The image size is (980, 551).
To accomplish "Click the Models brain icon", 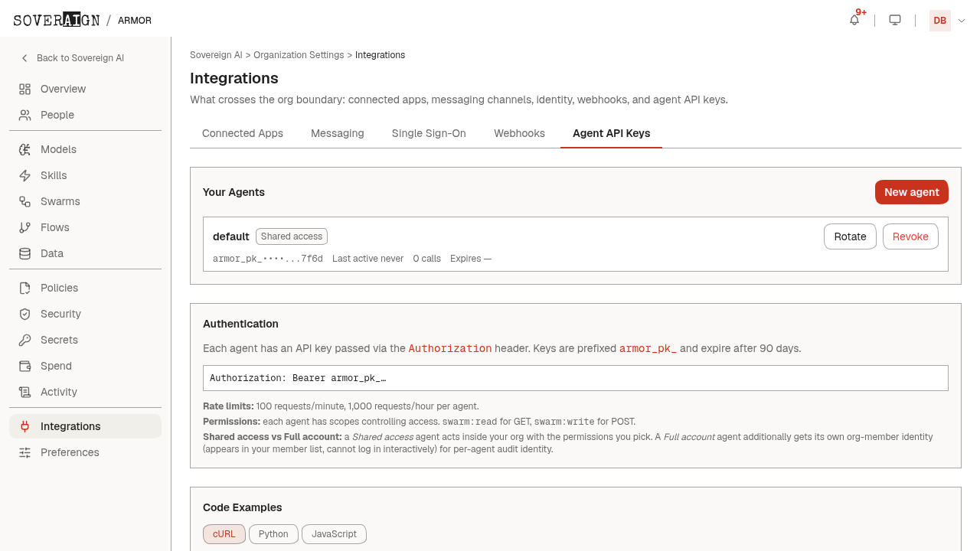I will point(25,149).
